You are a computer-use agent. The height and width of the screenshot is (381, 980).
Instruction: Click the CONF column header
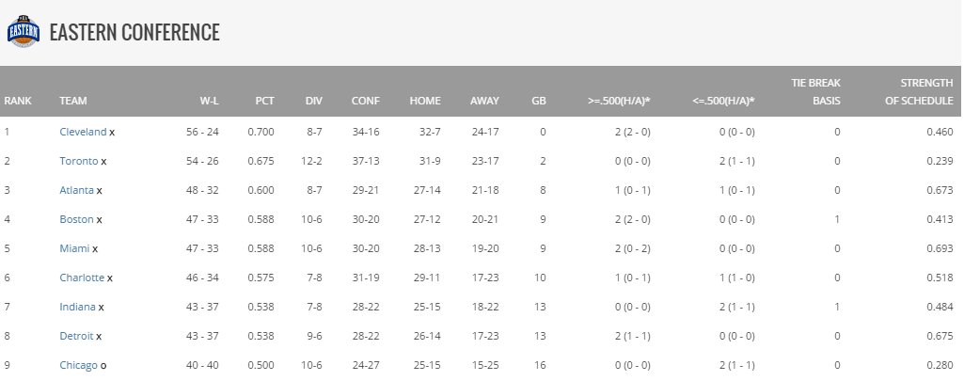[366, 101]
